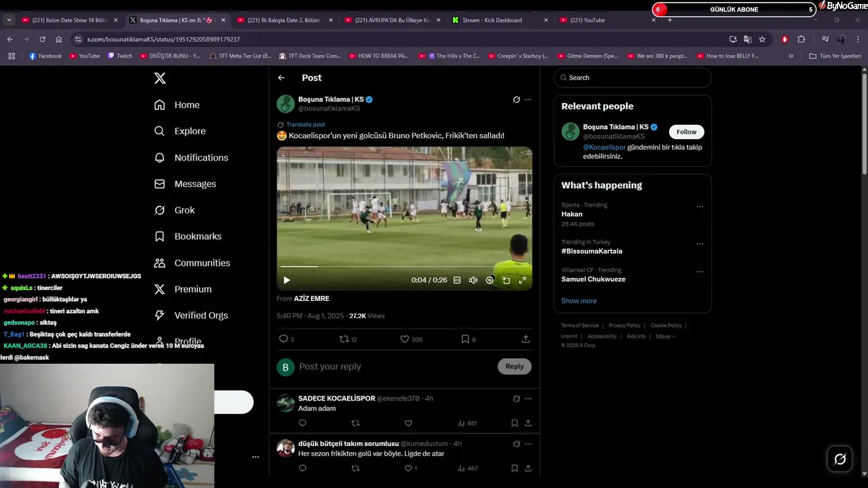Open Chrome three-dot menu
Viewport: 868px width, 488px height.
pyautogui.click(x=858, y=39)
